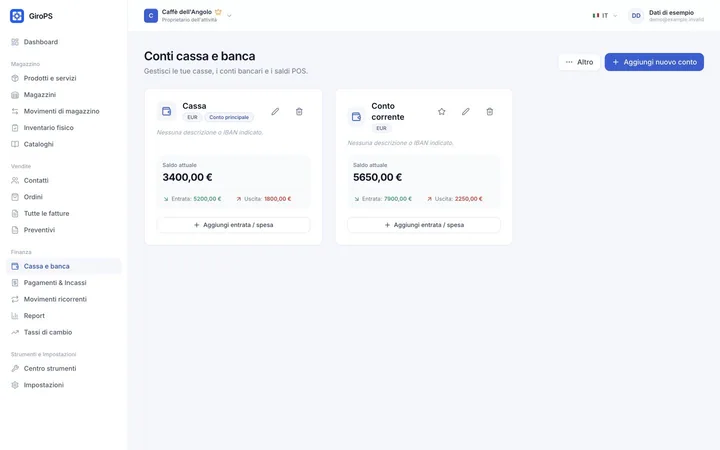Click the EUR tag on Conto corrente card
Image resolution: width=720 pixels, height=450 pixels.
pyautogui.click(x=382, y=128)
